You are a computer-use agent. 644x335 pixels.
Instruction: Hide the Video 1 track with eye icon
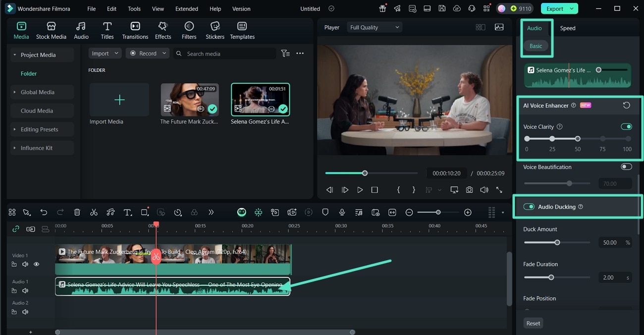coord(36,264)
